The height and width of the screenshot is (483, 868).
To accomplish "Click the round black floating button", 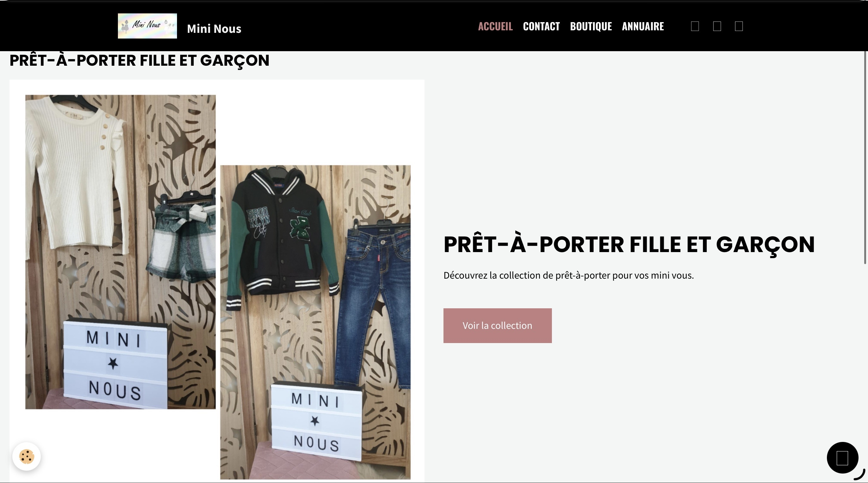I will 842,458.
